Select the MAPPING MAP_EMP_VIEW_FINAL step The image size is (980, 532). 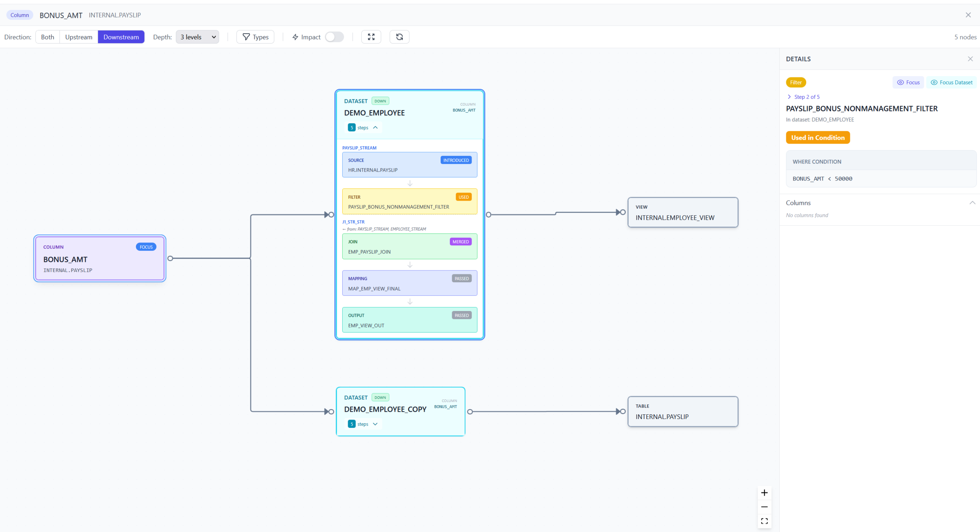[x=410, y=283]
